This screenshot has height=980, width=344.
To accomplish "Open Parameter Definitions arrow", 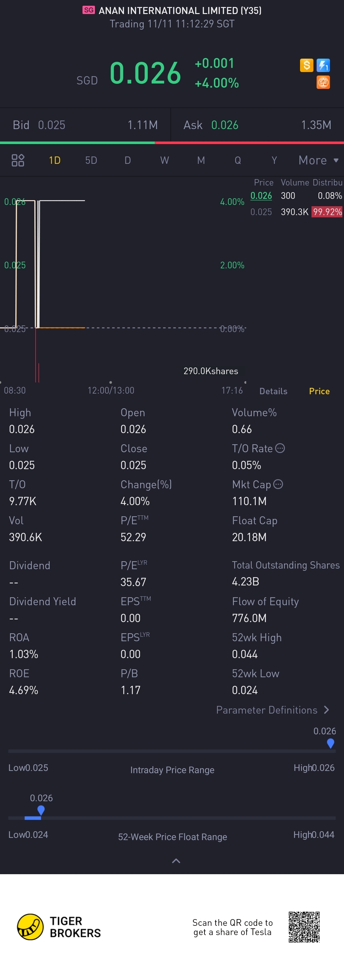I will click(x=326, y=710).
